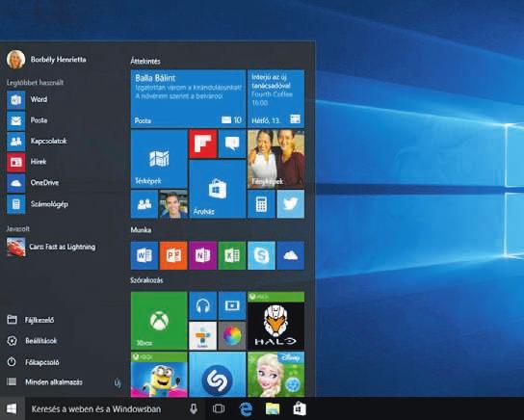The width and height of the screenshot is (524, 420).
Task: Open calendar tile showing Hétfő 13
Action: point(276,98)
